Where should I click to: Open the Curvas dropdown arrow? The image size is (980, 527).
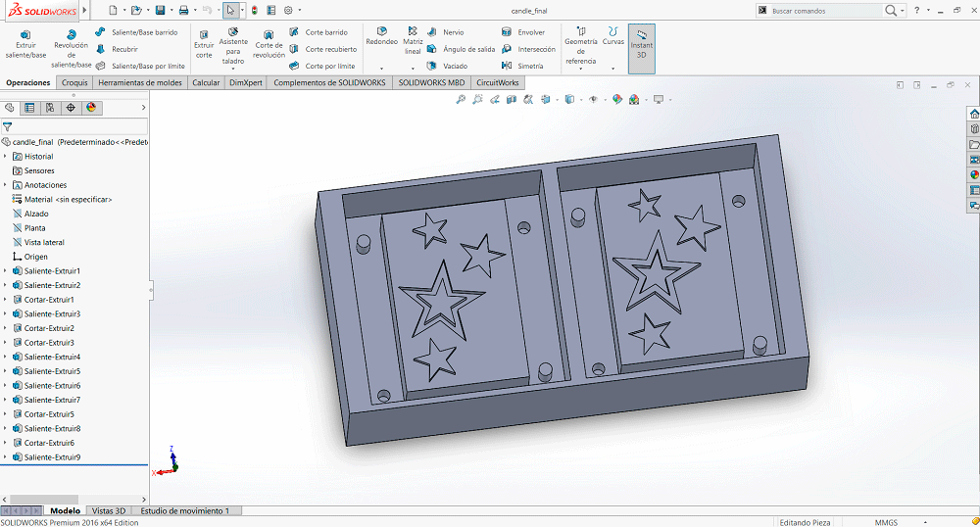coord(613,68)
